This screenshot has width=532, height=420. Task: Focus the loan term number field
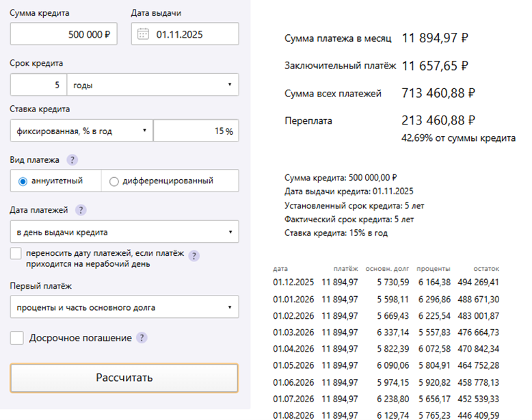39,86
